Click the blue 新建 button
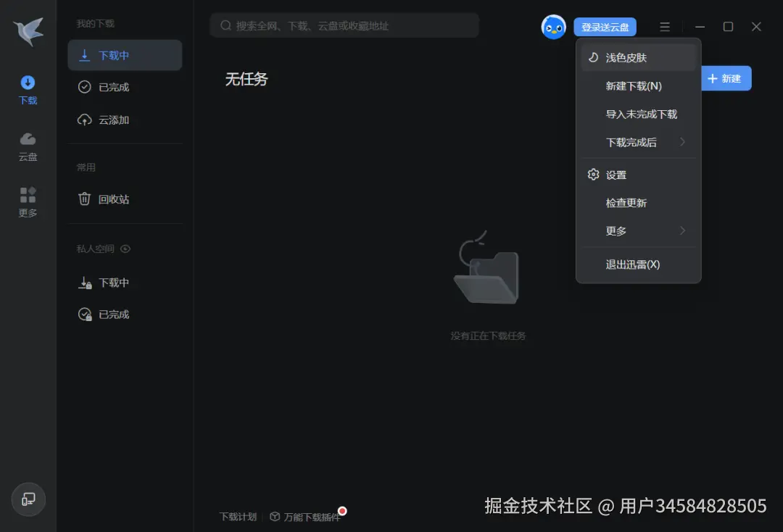 [x=726, y=78]
